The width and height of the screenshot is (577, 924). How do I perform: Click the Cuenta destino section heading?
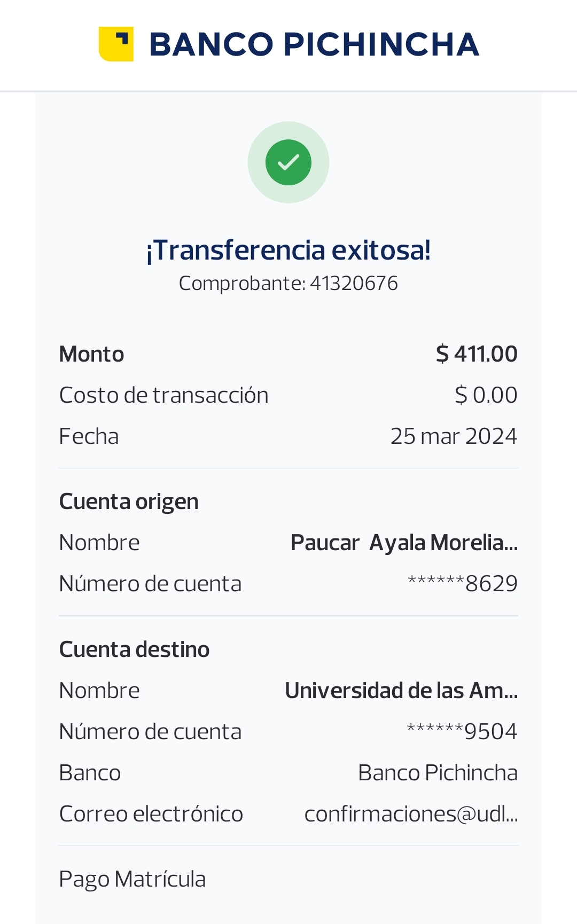[134, 649]
